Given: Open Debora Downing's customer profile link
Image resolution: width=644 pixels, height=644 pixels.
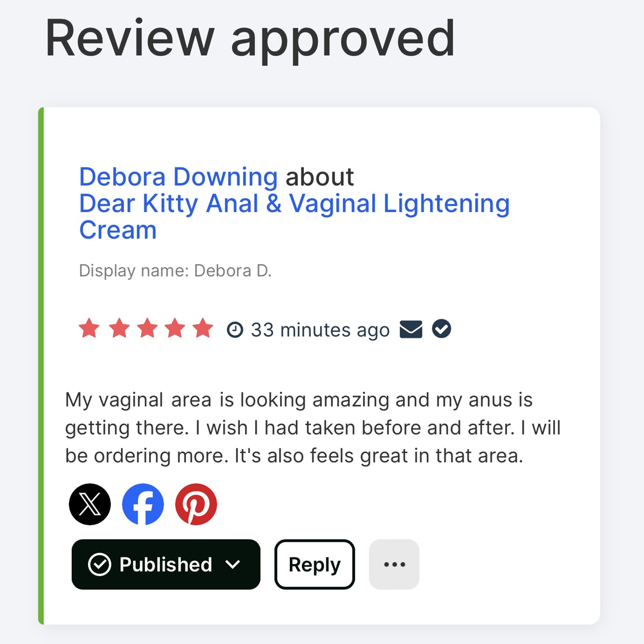Looking at the screenshot, I should 178,177.
